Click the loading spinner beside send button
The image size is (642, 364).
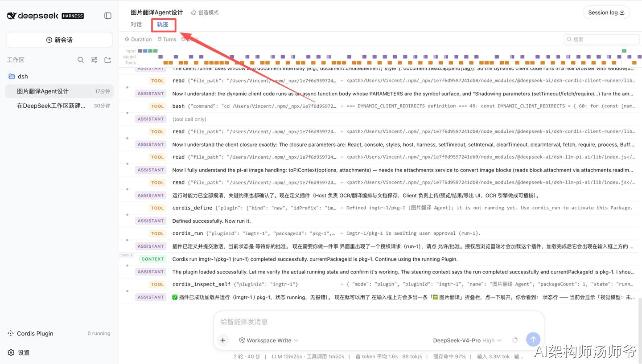(x=515, y=340)
